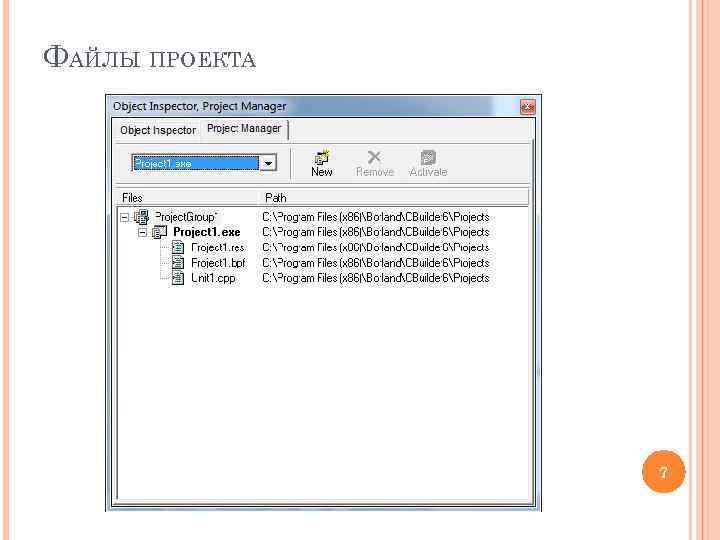The height and width of the screenshot is (540, 720).
Task: Click the Project1.res file icon
Action: click(x=178, y=248)
